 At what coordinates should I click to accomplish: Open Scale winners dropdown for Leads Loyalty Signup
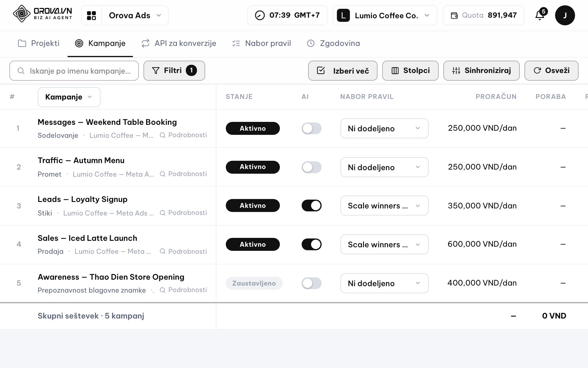click(385, 205)
